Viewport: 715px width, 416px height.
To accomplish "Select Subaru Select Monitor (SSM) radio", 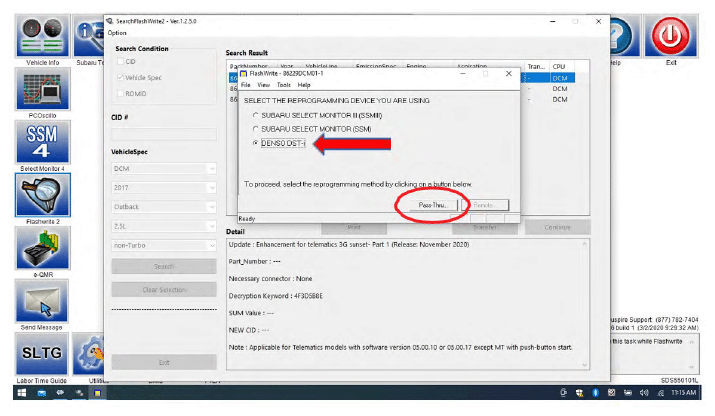I will pos(256,129).
